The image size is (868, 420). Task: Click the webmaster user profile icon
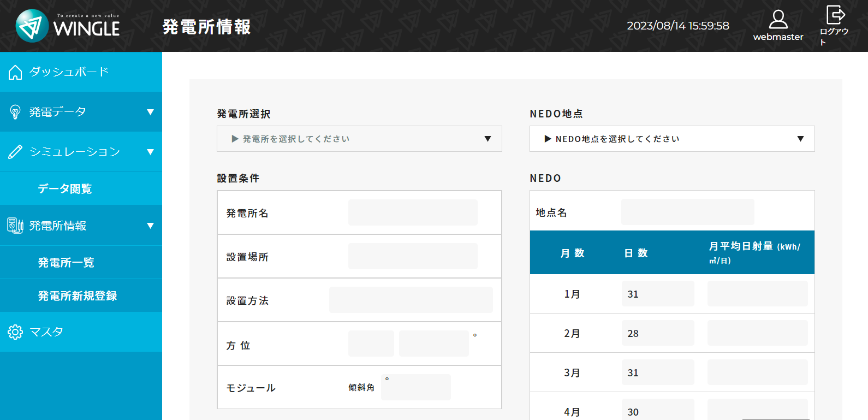pyautogui.click(x=778, y=20)
